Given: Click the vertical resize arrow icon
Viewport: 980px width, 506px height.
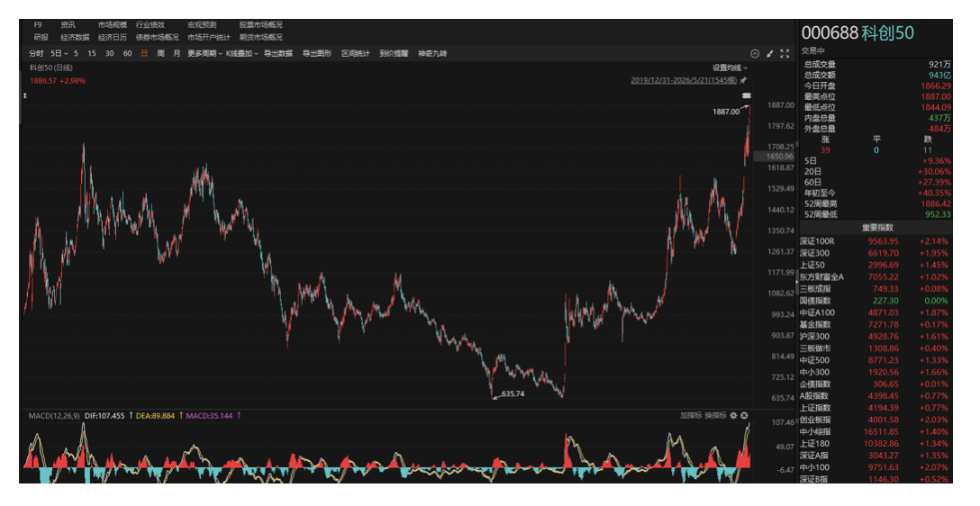Looking at the screenshot, I should [x=25, y=95].
